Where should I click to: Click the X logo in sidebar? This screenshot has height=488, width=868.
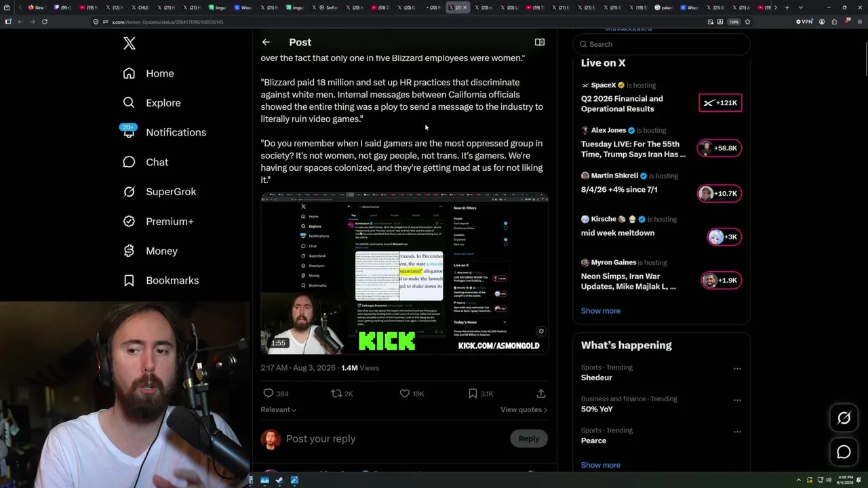(x=129, y=44)
